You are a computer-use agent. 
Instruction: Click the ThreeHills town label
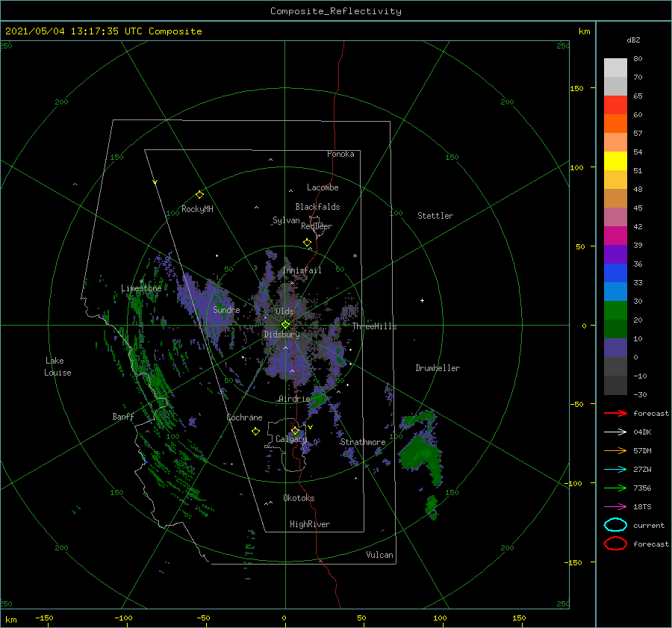pos(375,326)
